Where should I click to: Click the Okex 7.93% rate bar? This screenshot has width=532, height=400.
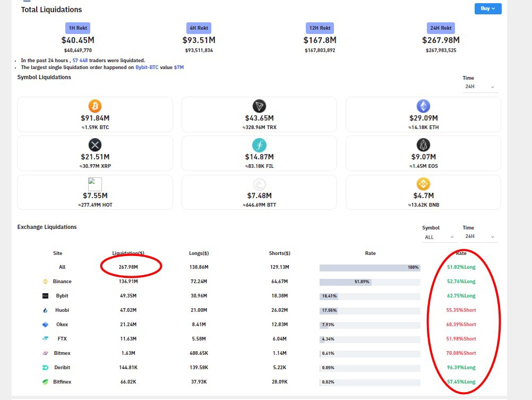point(370,325)
